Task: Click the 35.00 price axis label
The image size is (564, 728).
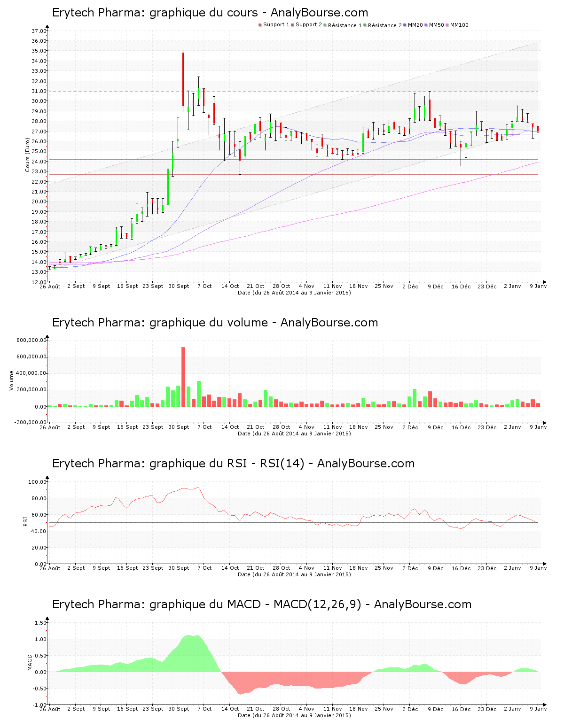Action: tap(39, 51)
